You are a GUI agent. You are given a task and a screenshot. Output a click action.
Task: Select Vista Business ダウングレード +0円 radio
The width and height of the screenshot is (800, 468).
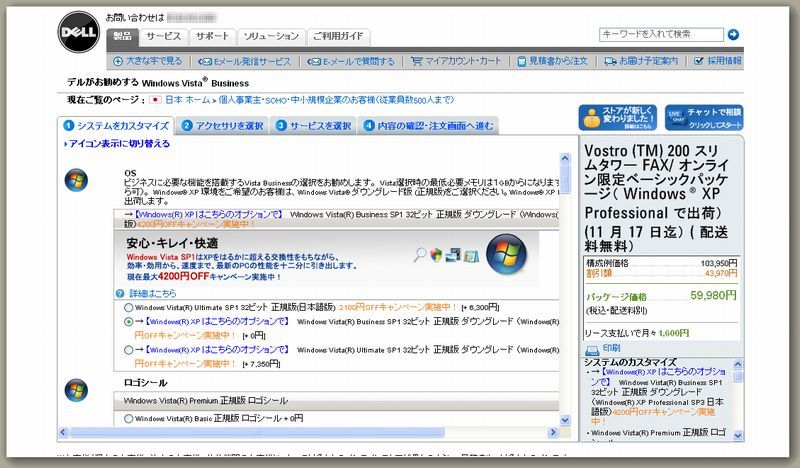(129, 322)
